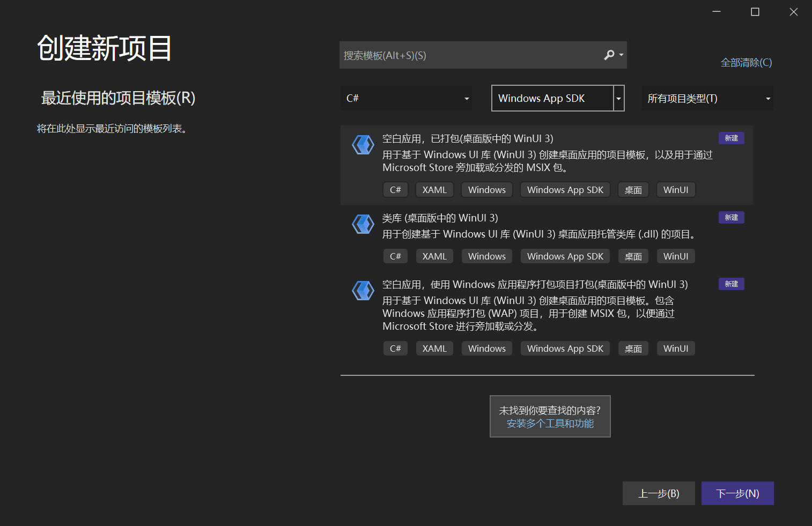This screenshot has width=812, height=526.
Task: Expand the 所有项目类型 dropdown
Action: pos(707,98)
